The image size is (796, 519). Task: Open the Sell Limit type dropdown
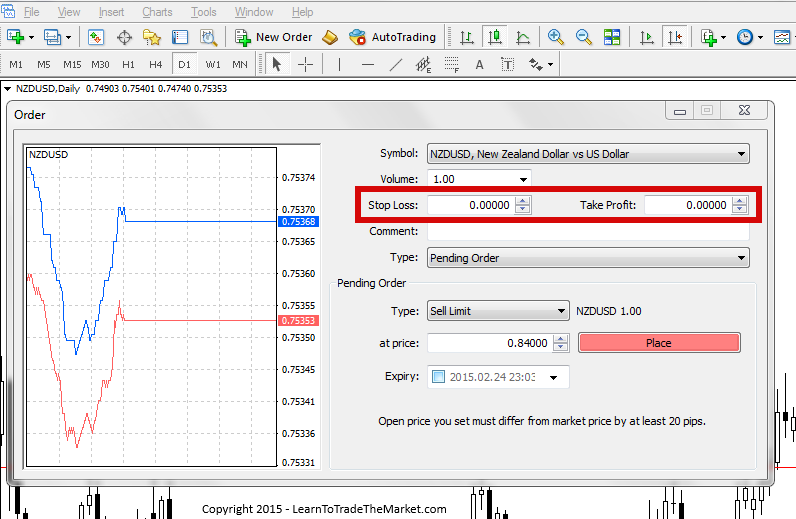(x=498, y=311)
